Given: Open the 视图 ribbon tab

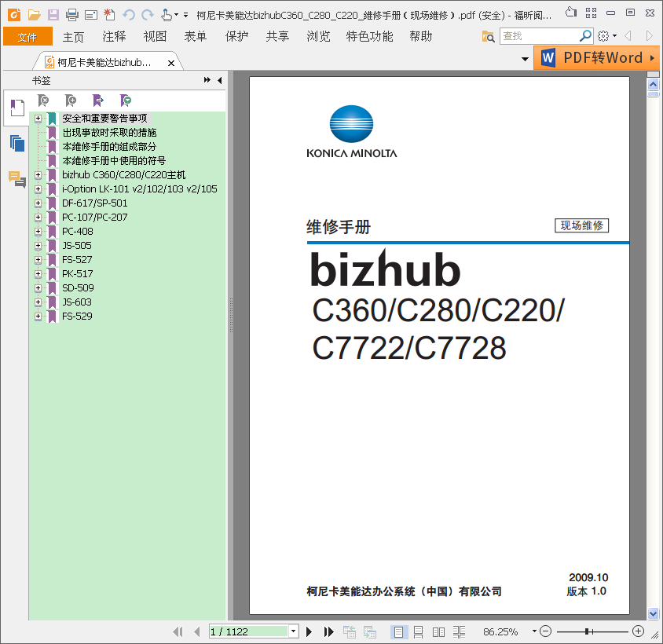Looking at the screenshot, I should [156, 37].
